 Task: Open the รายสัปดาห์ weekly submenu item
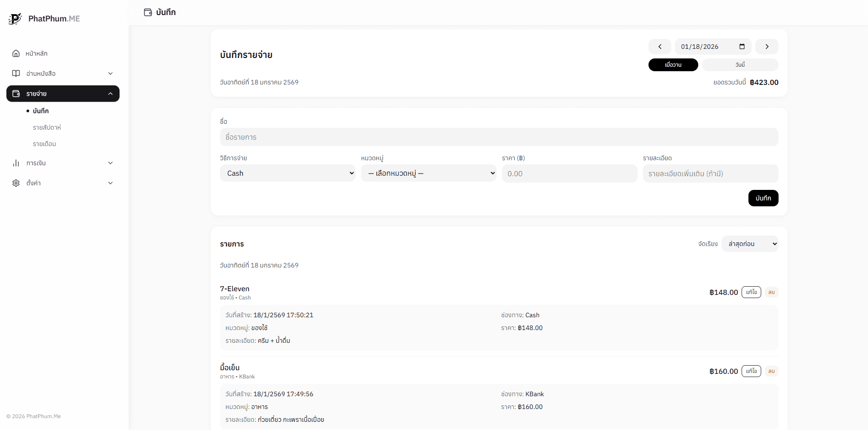(x=47, y=127)
